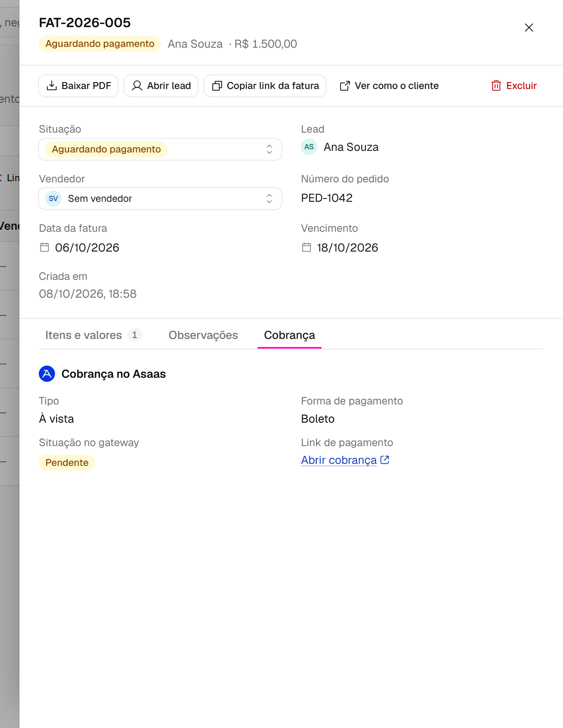Screen dimensions: 563x728
Task: Click the amount R$ 1.500,00
Action: (x=266, y=44)
